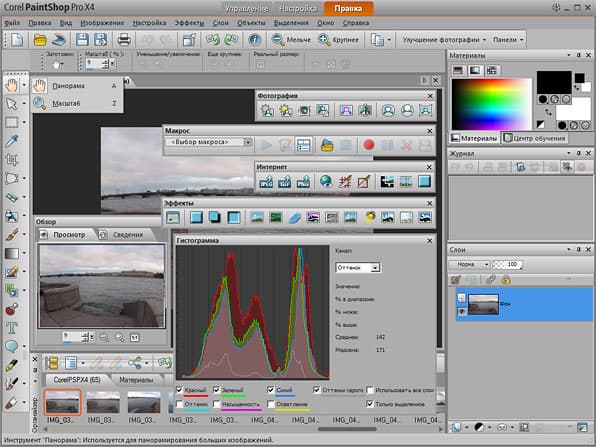Select the Crop tool

click(11, 159)
